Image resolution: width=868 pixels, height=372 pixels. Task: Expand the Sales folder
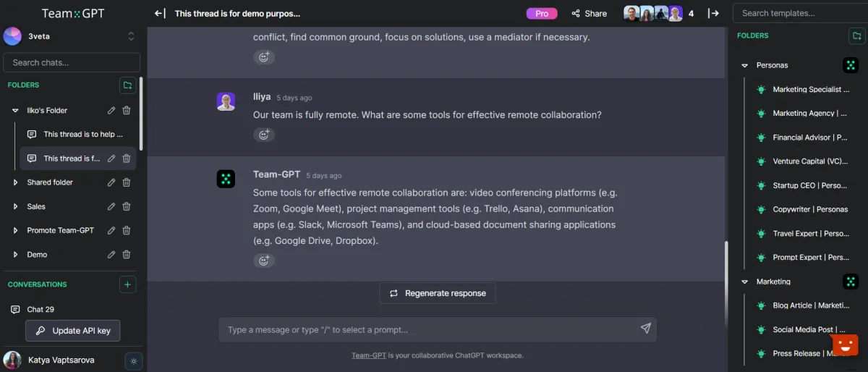pos(15,206)
